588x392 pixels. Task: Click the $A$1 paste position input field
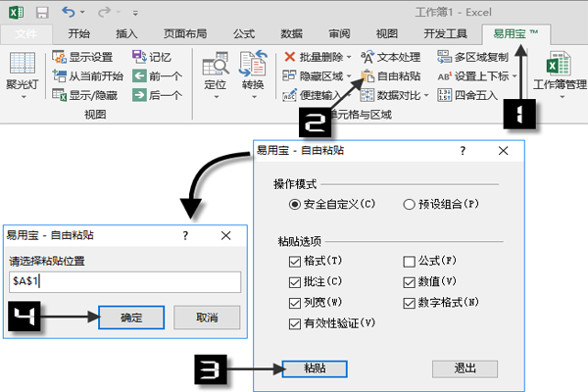pyautogui.click(x=124, y=282)
